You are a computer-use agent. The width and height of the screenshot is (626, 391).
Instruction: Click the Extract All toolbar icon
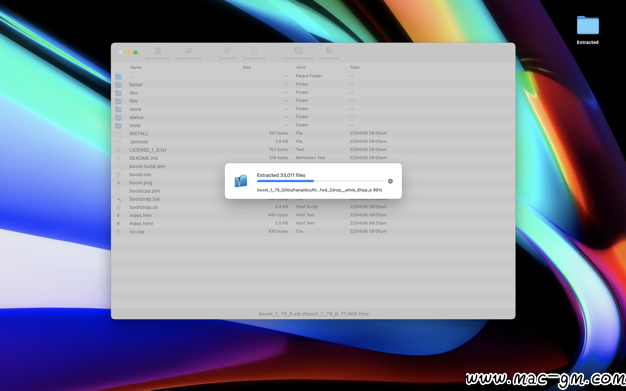pos(329,51)
